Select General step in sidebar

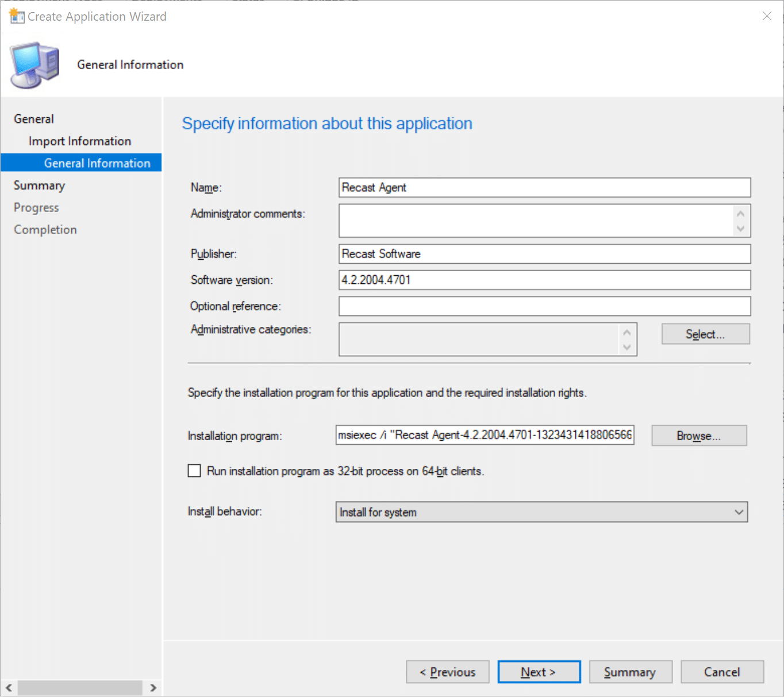pos(34,119)
